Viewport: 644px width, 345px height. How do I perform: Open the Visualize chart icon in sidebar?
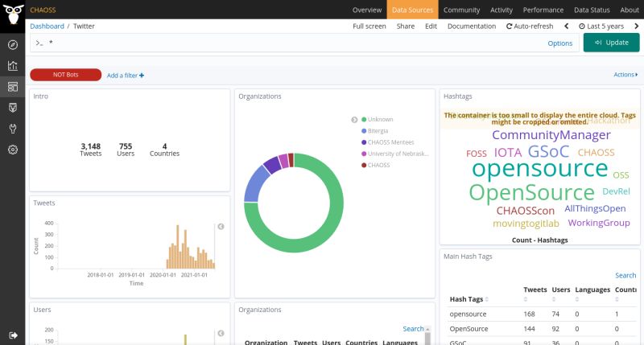(x=13, y=66)
